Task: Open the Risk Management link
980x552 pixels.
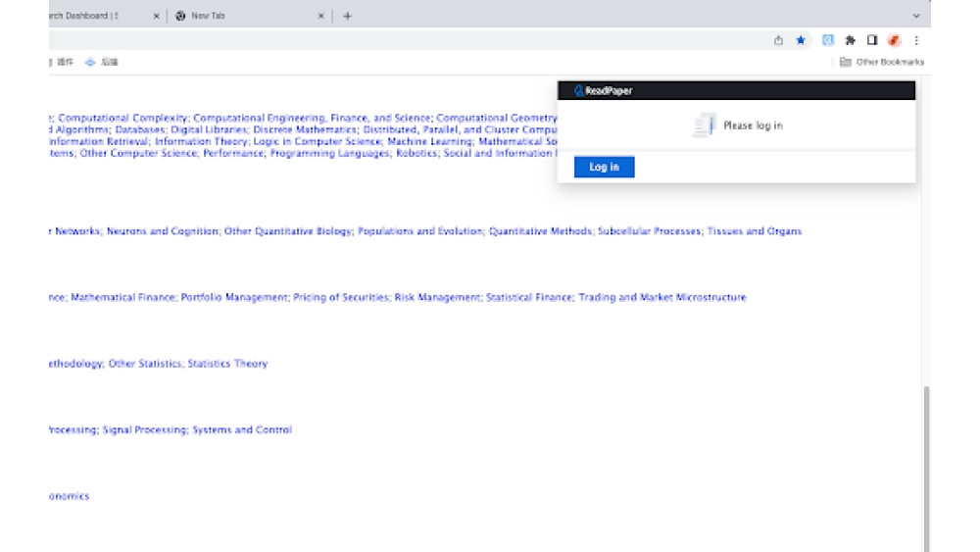Action: pos(437,297)
